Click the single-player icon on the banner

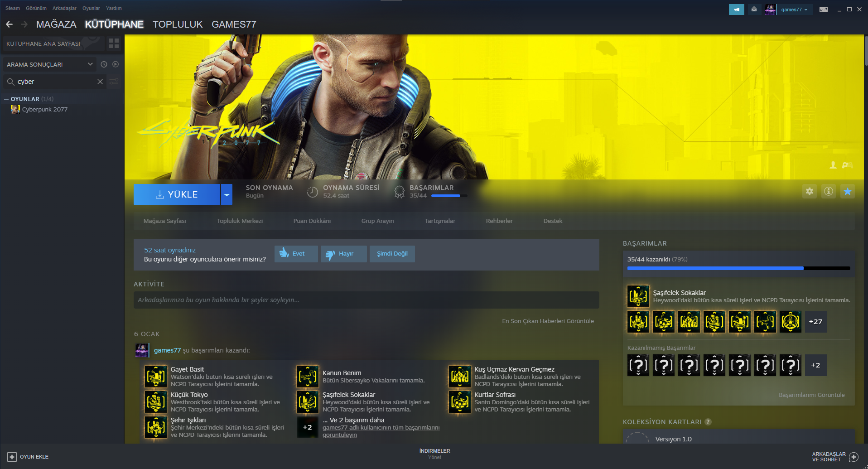pos(833,165)
